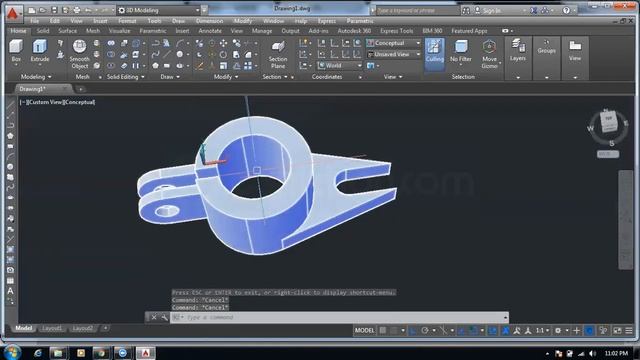Open the World coordinate system dropdown

[340, 65]
